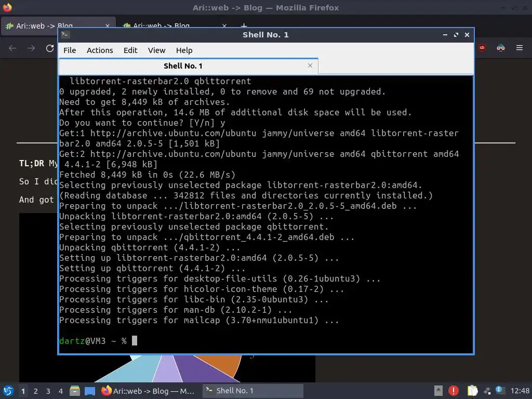532x399 pixels.
Task: Open the glasses-face extension icon in Firefox
Action: pyautogui.click(x=501, y=48)
